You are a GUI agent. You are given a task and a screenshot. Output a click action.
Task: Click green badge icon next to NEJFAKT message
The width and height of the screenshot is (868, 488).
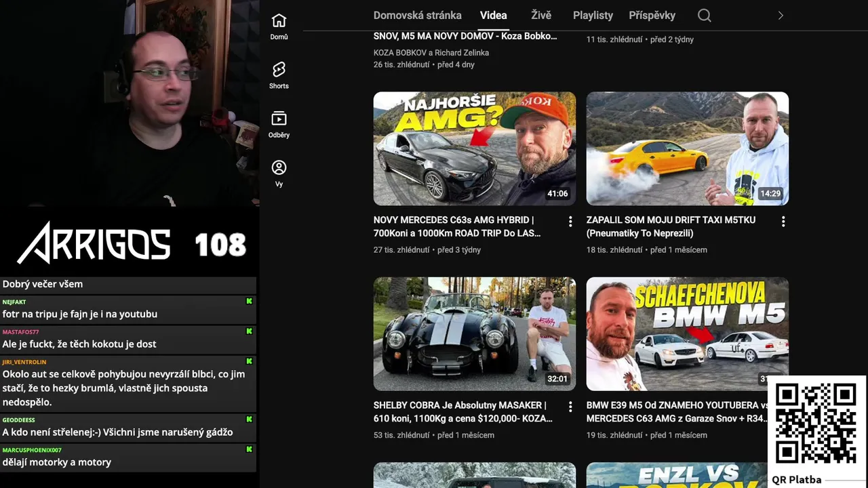(x=249, y=301)
